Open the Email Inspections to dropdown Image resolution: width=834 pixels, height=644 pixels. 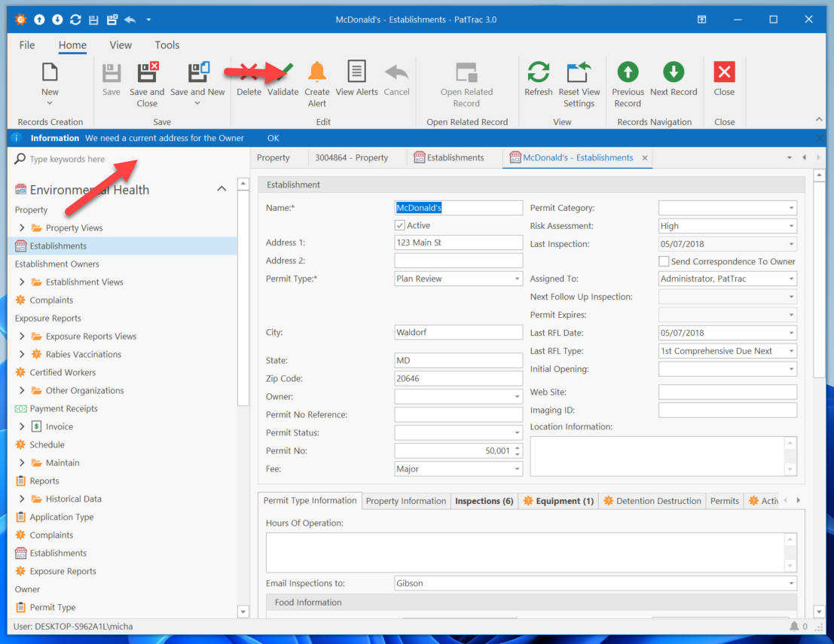[x=791, y=584]
